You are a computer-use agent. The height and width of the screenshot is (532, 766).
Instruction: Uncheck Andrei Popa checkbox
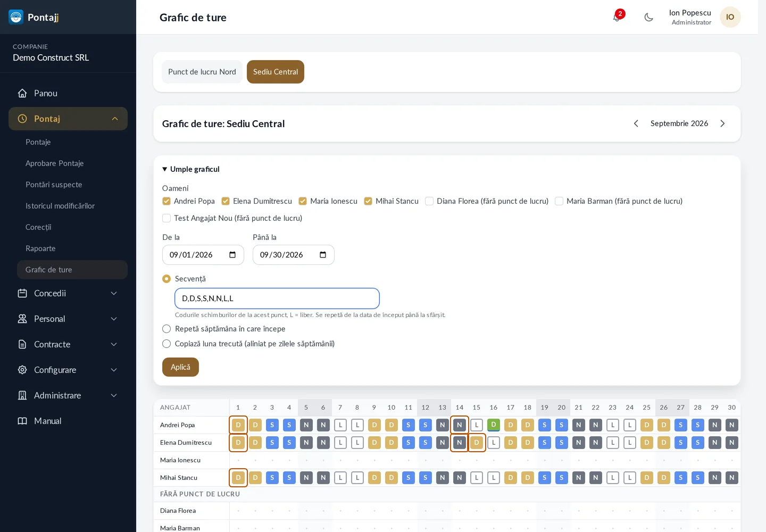tap(166, 201)
